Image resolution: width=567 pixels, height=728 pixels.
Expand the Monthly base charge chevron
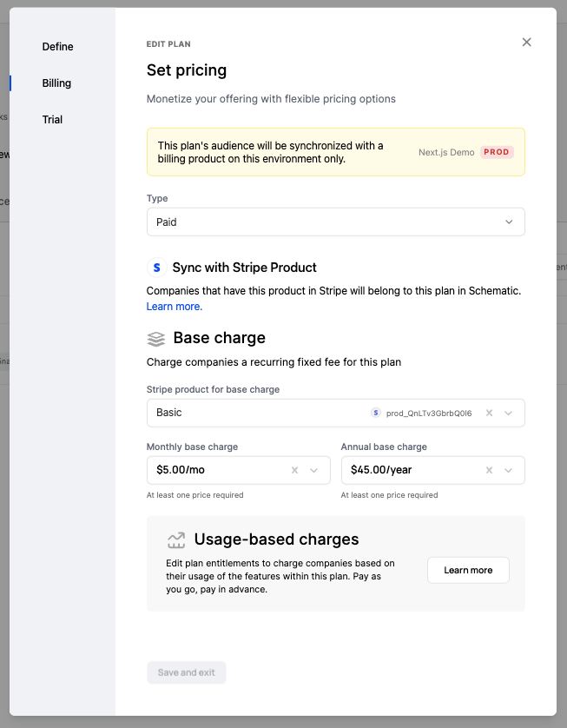pos(314,470)
